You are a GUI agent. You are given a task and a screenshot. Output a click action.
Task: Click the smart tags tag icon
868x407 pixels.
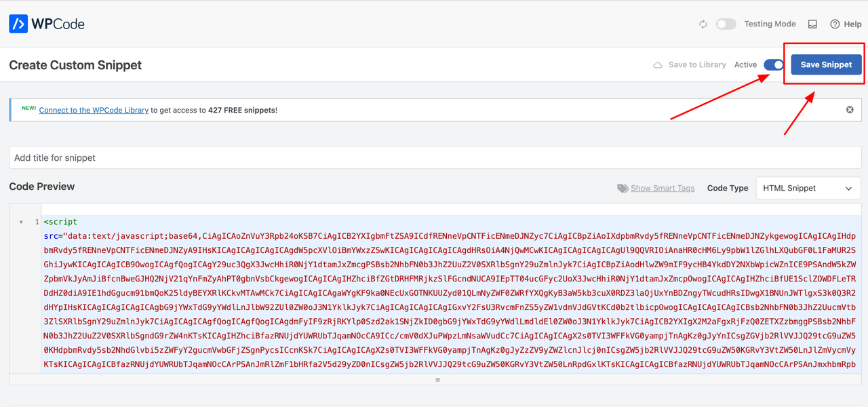(x=623, y=189)
